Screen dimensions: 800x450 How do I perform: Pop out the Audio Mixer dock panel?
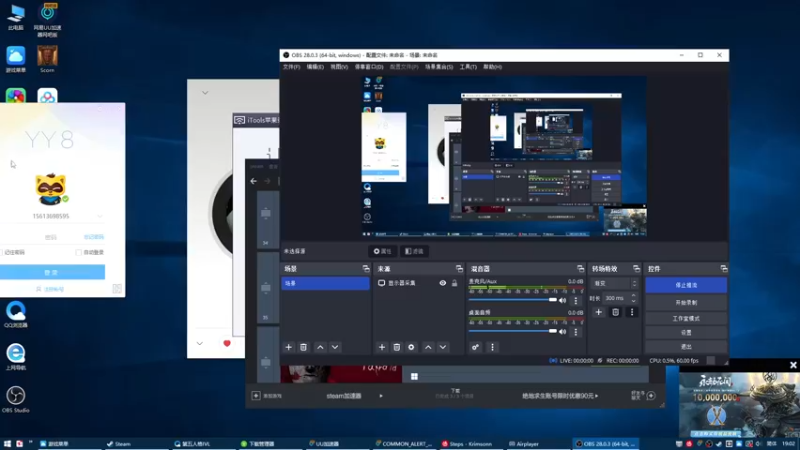[580, 268]
